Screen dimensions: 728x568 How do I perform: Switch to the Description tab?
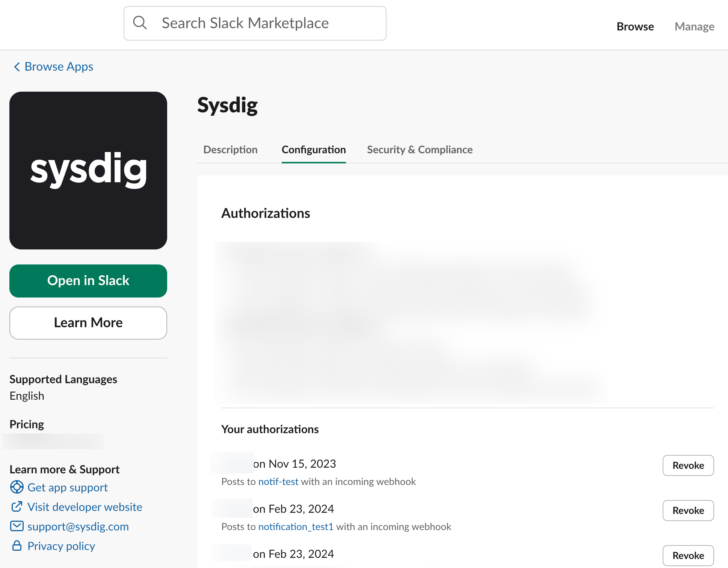230,150
